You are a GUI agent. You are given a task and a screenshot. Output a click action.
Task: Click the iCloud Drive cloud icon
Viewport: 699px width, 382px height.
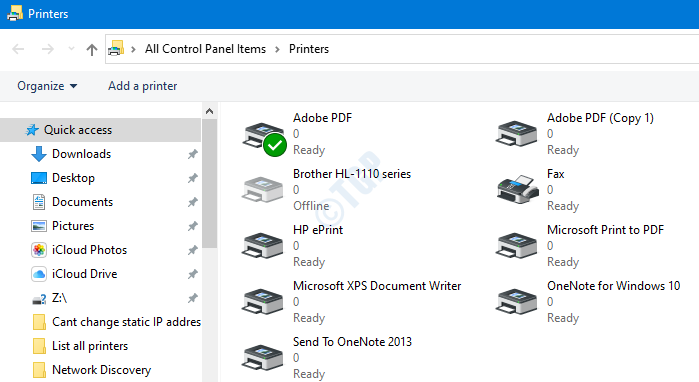[x=39, y=274]
